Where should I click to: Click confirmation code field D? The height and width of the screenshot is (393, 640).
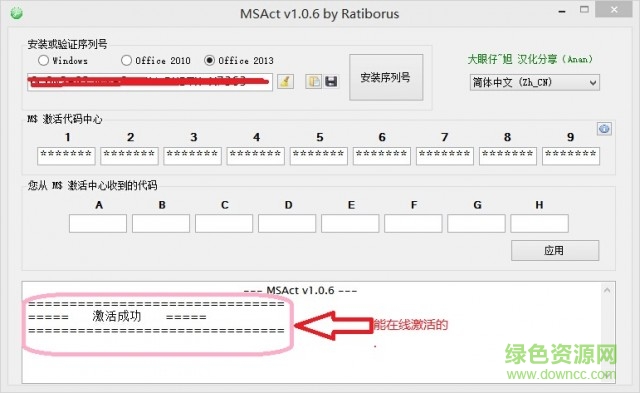(287, 224)
